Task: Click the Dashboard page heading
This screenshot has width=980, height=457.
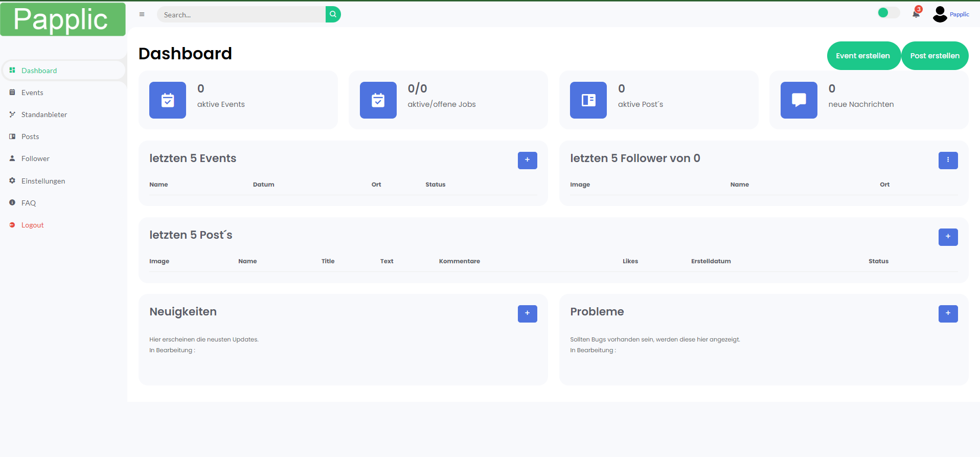Action: tap(185, 54)
